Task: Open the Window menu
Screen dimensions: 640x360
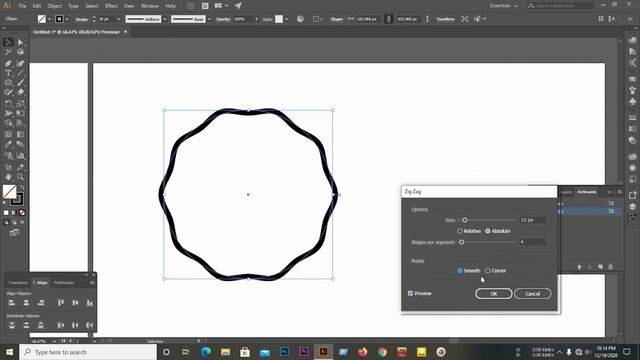Action: click(x=149, y=6)
